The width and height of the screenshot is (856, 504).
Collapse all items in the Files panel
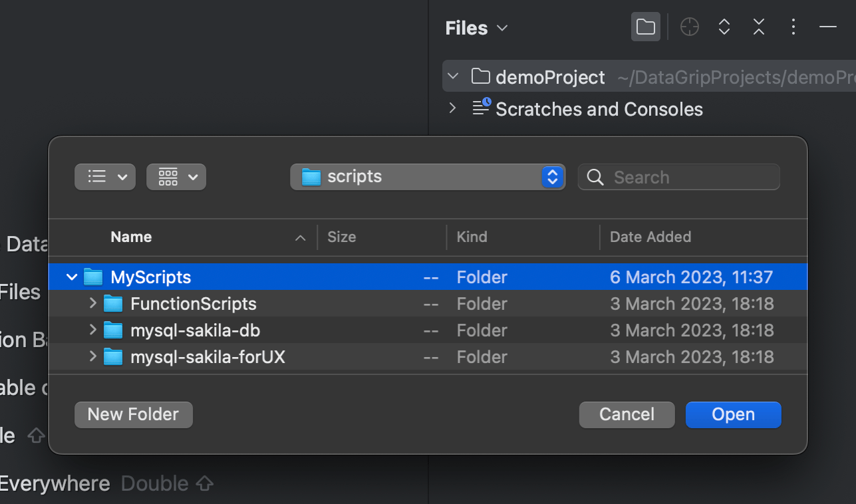tap(758, 27)
